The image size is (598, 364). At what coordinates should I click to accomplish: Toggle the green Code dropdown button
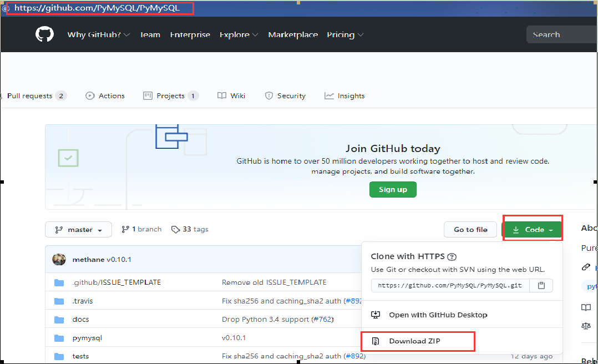pos(533,230)
